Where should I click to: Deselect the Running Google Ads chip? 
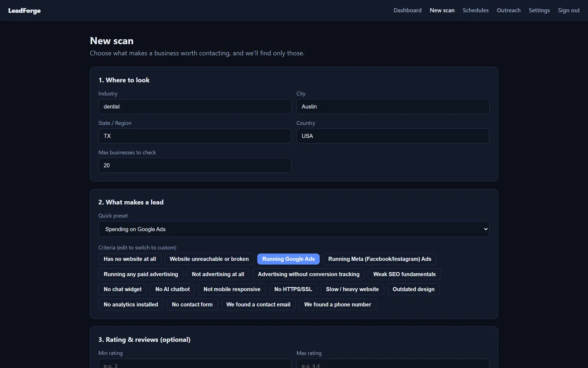(x=288, y=259)
